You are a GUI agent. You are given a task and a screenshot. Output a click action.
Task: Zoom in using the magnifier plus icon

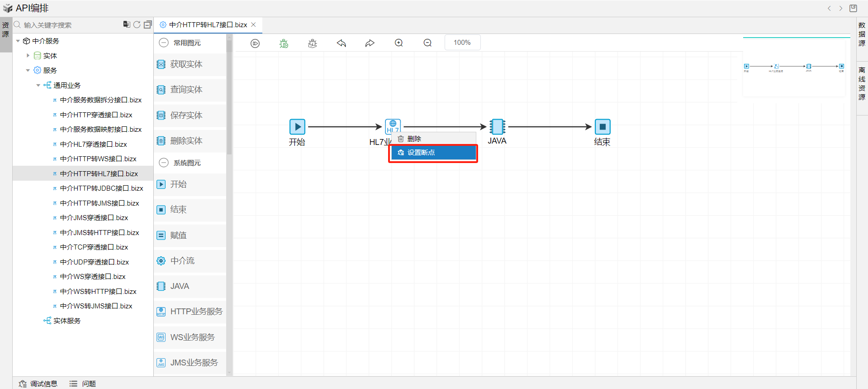click(398, 43)
